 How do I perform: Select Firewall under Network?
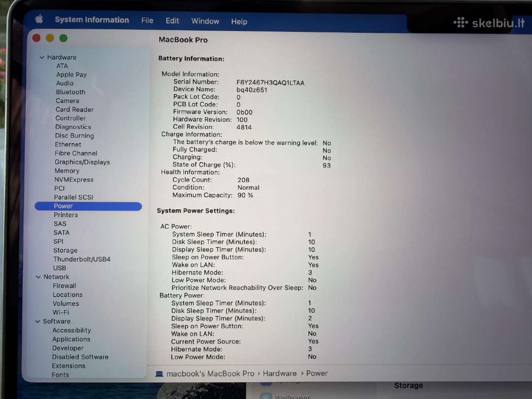pos(65,286)
